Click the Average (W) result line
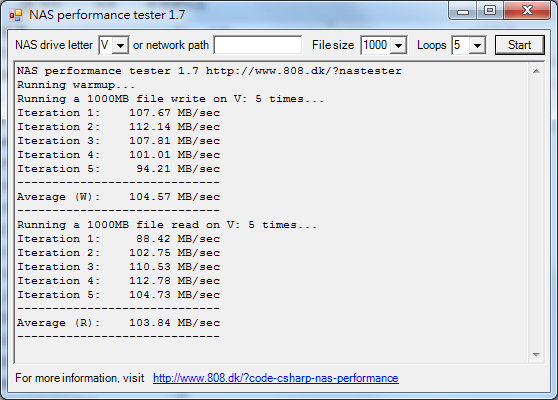The image size is (558, 400). [119, 197]
